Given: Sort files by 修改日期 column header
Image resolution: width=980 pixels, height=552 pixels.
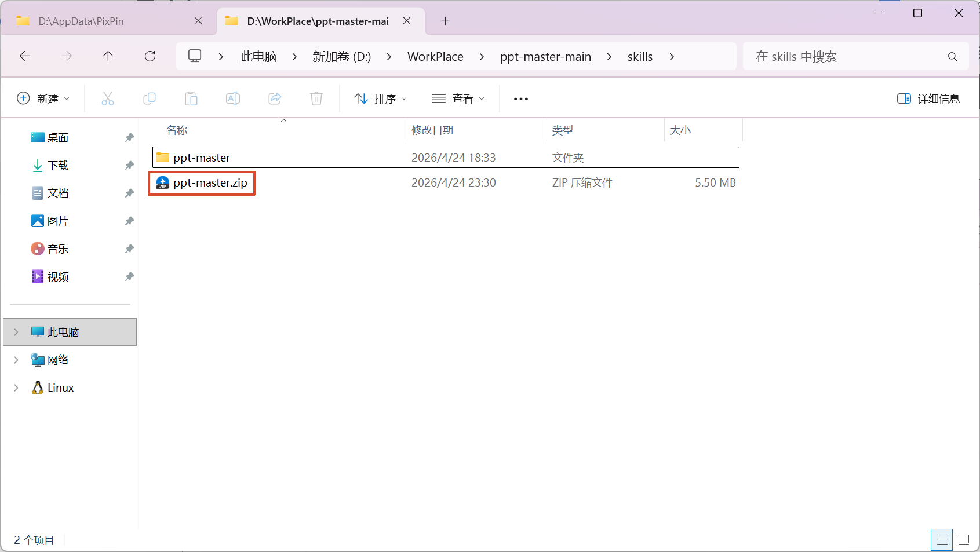Looking at the screenshot, I should pos(432,130).
